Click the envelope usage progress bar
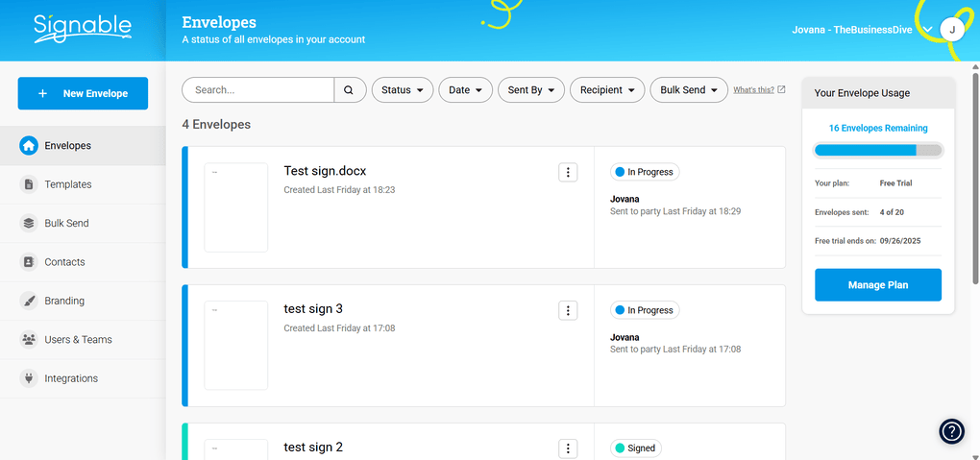 (878, 150)
